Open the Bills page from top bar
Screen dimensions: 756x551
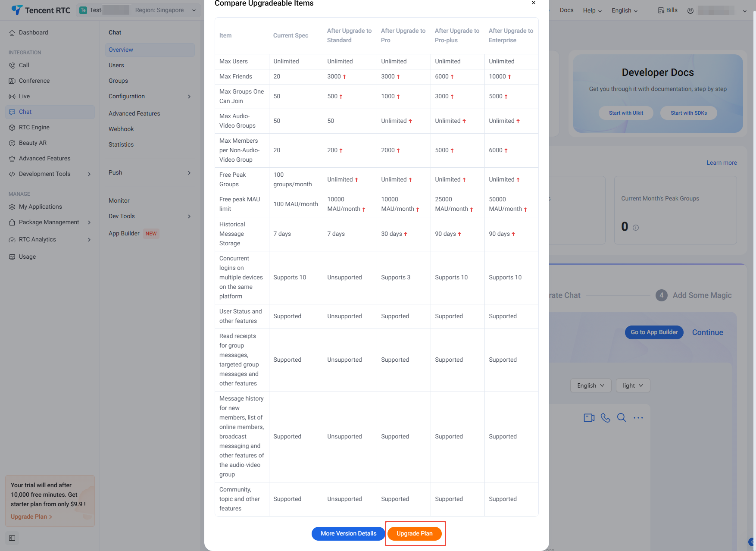point(668,10)
